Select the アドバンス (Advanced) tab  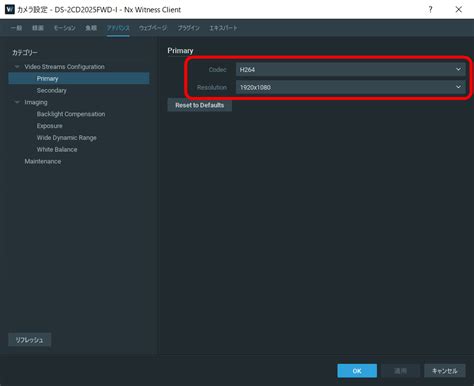pos(118,28)
